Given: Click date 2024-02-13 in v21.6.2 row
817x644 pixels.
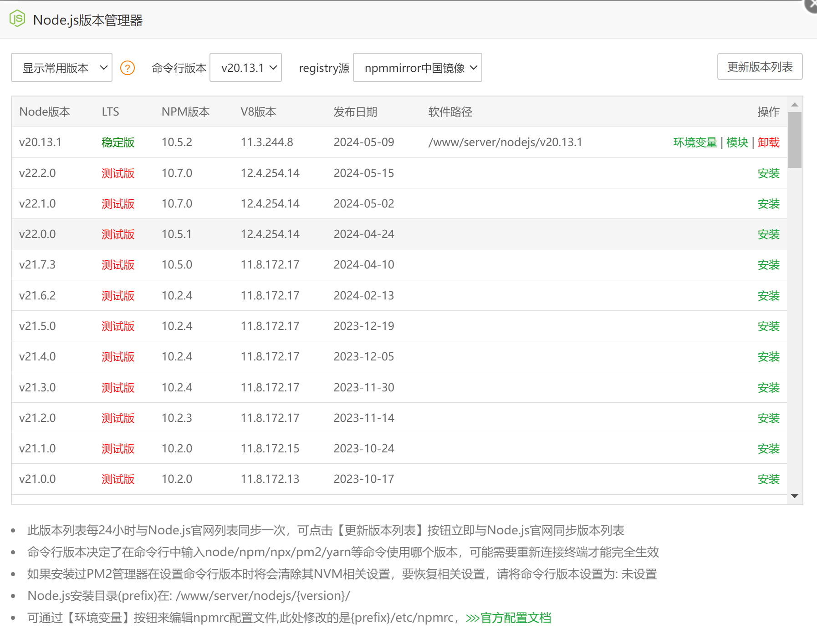Looking at the screenshot, I should pos(364,296).
